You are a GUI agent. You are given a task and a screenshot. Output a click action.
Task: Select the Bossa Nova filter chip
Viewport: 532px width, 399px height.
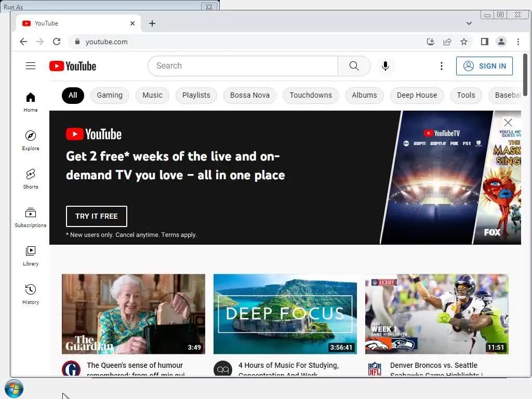click(250, 96)
